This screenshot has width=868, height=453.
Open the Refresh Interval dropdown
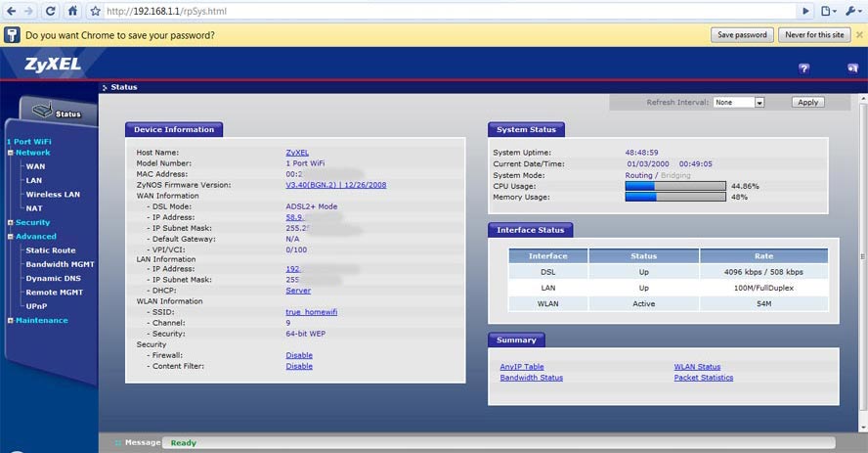(738, 103)
